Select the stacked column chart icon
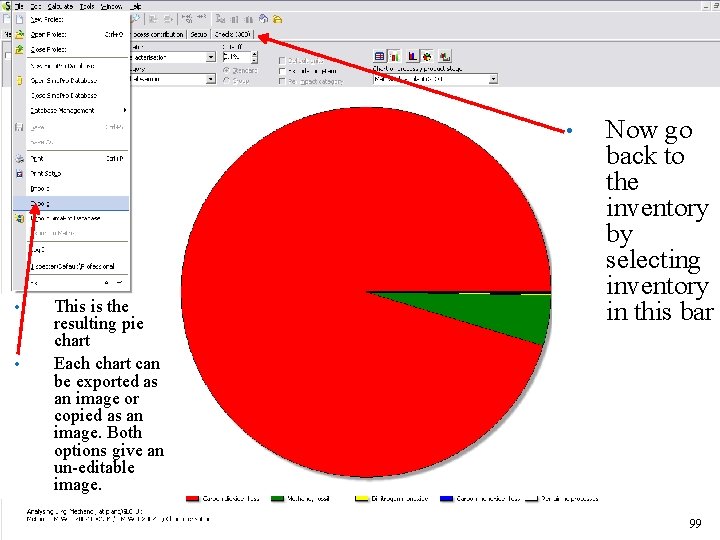This screenshot has width=720, height=540. 413,56
